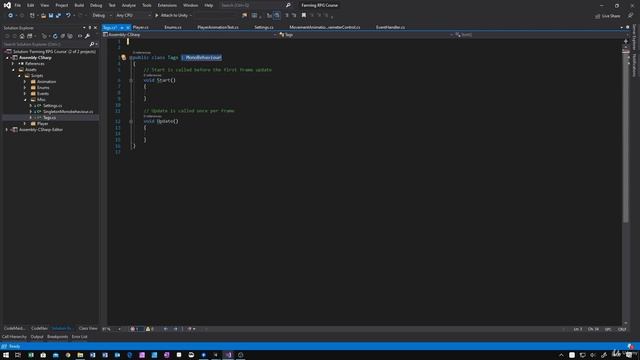Open the File menu

(18, 5)
